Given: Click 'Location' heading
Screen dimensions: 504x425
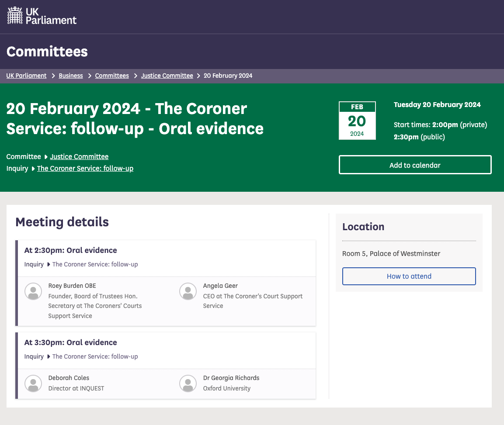Looking at the screenshot, I should point(363,226).
